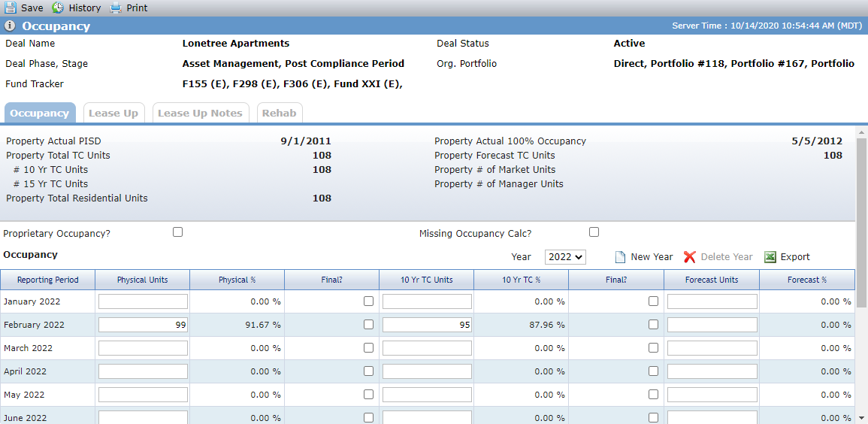Click the Print printer icon
This screenshot has width=868, height=424.
coord(115,8)
